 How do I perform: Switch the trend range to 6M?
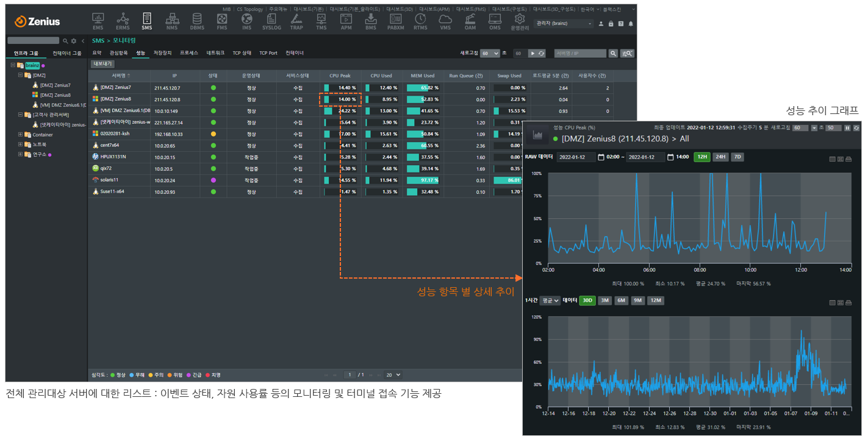[621, 301]
